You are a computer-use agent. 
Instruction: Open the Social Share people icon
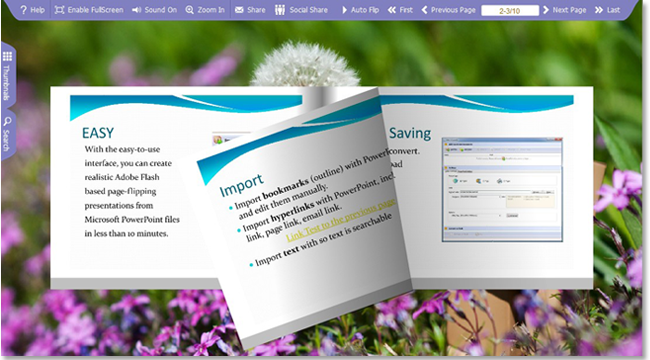[x=280, y=10]
